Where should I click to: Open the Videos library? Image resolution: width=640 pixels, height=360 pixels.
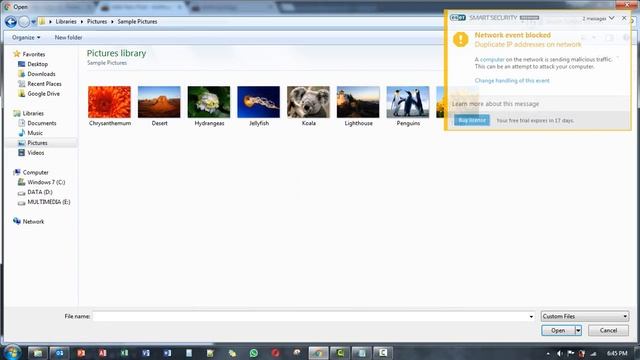[x=31, y=153]
